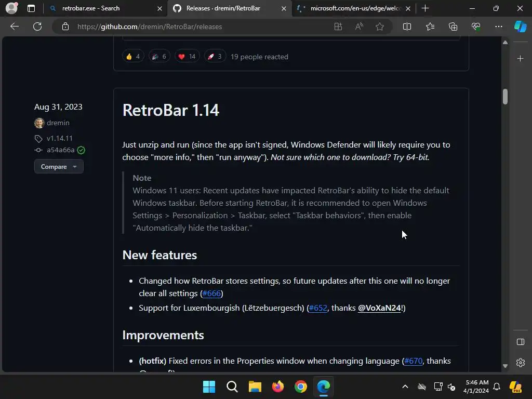Open issue #666 link
This screenshot has width=532, height=399.
pyautogui.click(x=211, y=294)
